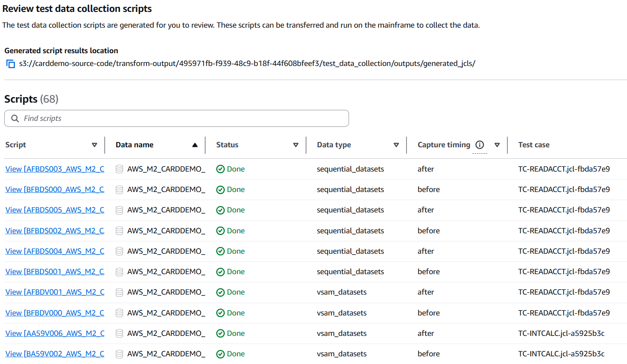
Task: Click the Done status icon for BFBDS000
Action: [x=220, y=190]
